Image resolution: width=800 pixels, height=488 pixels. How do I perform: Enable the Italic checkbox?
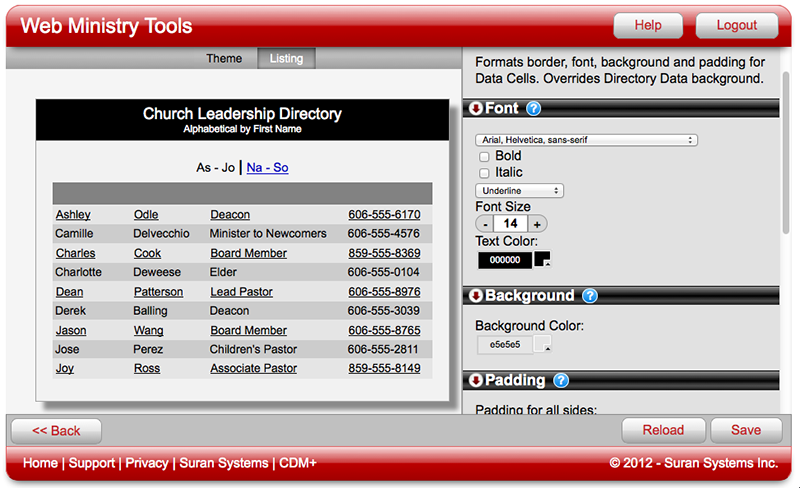tap(485, 174)
